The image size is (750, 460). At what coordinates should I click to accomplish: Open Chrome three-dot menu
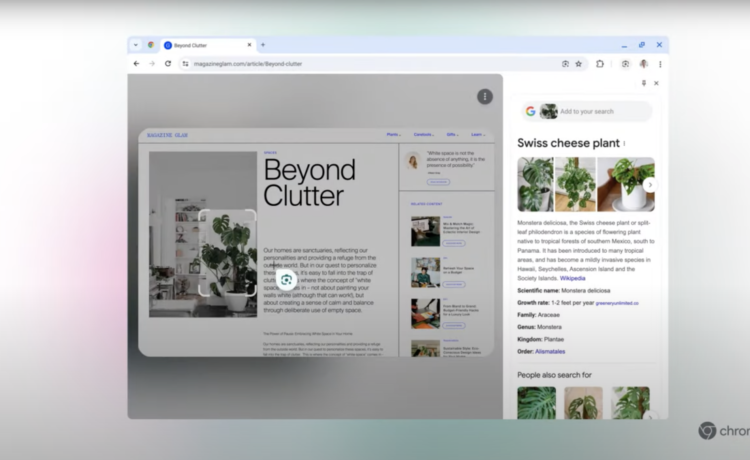click(660, 64)
